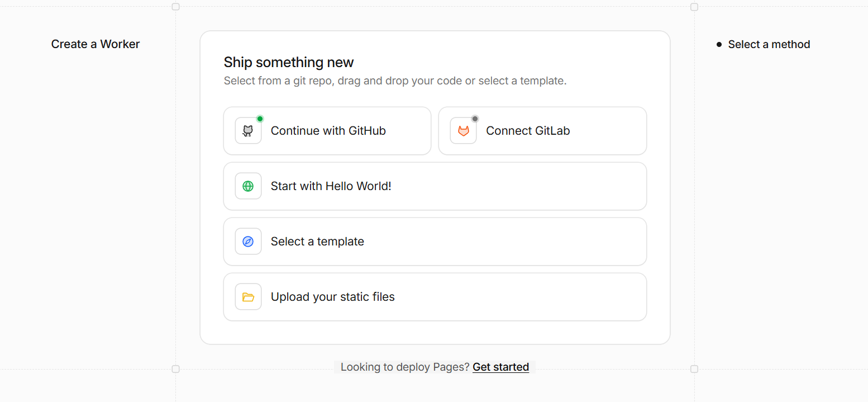Choose Connect GitLab option

pos(542,131)
